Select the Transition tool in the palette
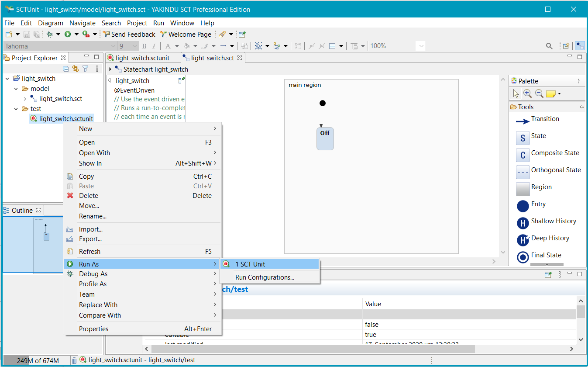This screenshot has height=367, width=588. [x=544, y=119]
